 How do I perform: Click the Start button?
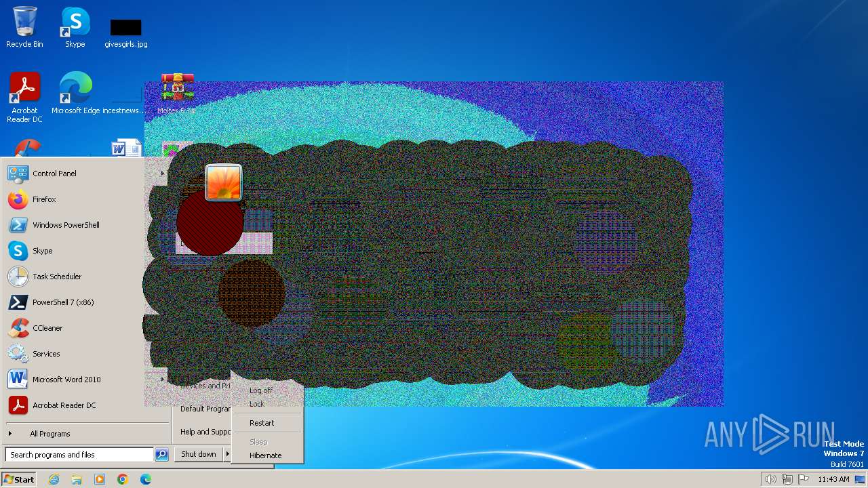(19, 479)
